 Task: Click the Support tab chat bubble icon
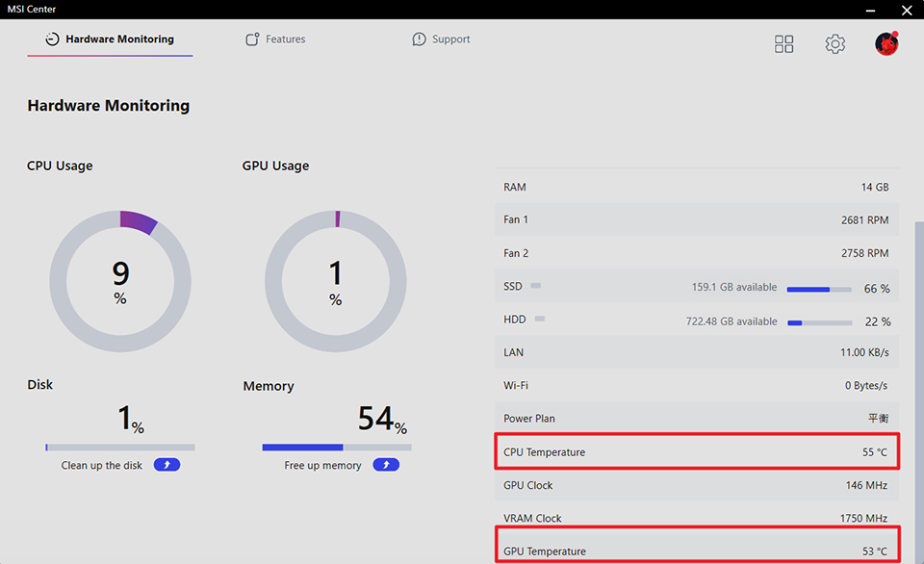(419, 39)
